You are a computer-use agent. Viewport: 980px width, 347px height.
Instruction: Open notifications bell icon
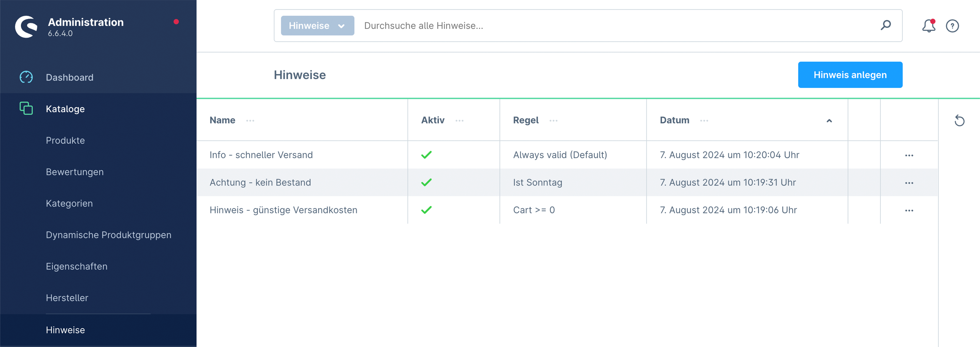(x=929, y=25)
